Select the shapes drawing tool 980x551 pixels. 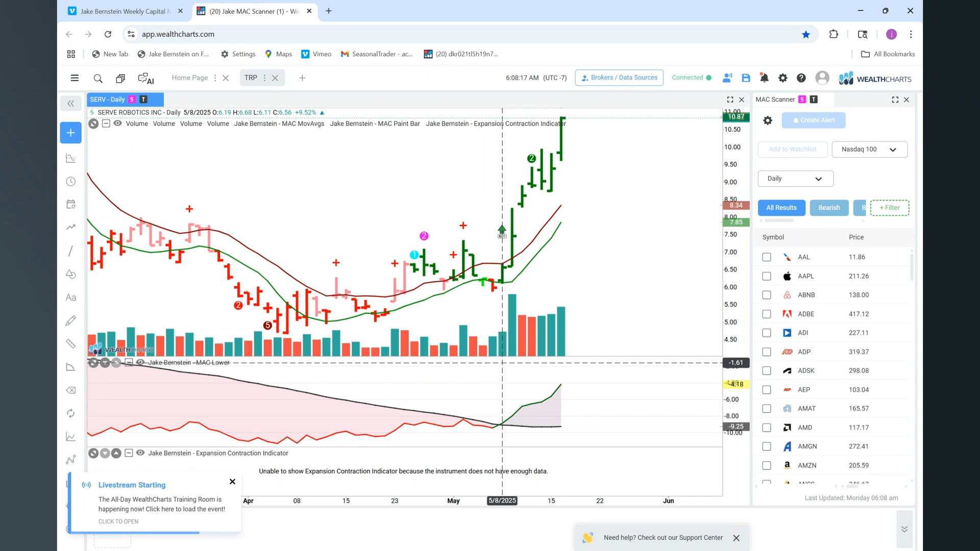click(71, 274)
